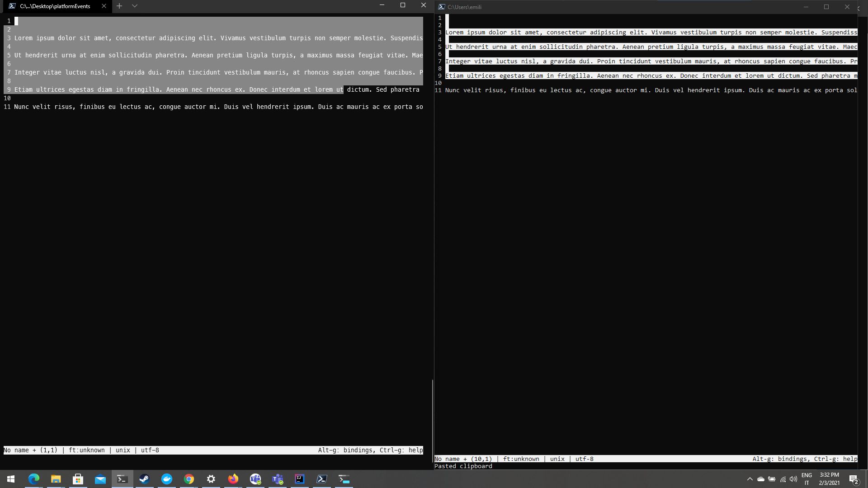The image size is (868, 488).
Task: Switch ENG IT input language
Action: pos(807,479)
